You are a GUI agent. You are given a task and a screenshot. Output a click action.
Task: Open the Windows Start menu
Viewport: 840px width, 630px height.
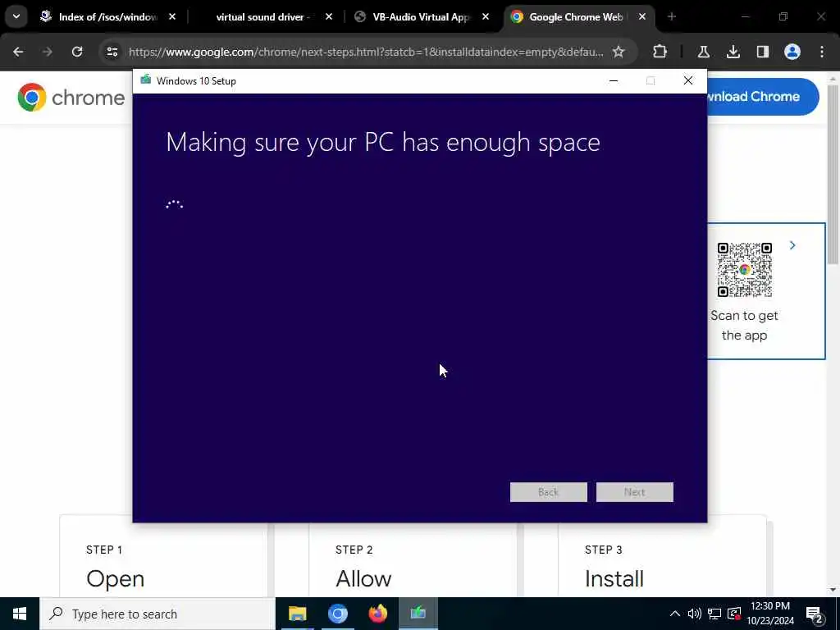[x=20, y=614]
